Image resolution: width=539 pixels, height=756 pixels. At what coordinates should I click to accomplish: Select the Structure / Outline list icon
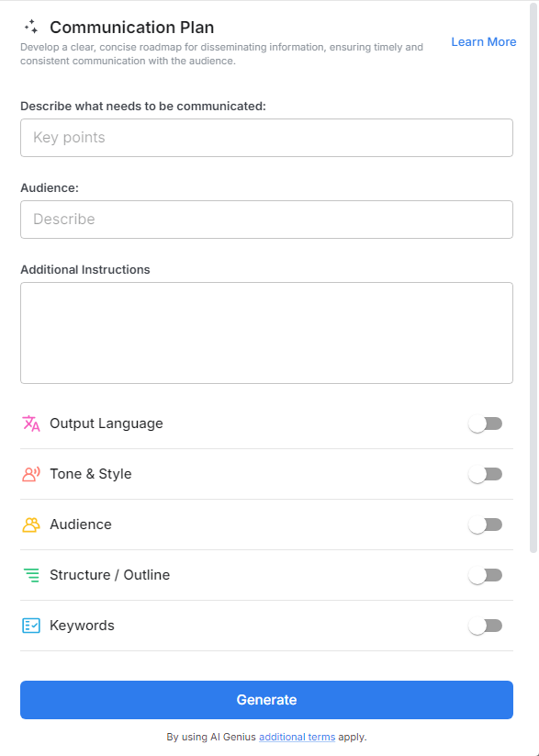click(29, 575)
